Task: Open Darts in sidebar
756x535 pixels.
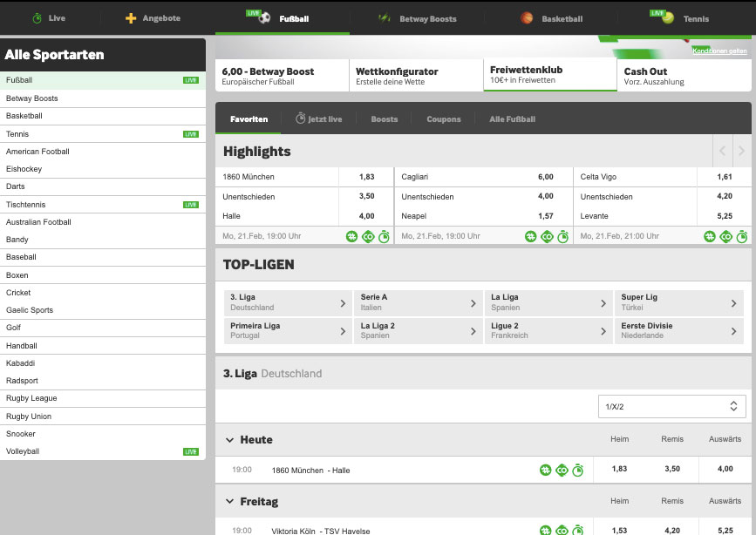Action: pos(103,186)
